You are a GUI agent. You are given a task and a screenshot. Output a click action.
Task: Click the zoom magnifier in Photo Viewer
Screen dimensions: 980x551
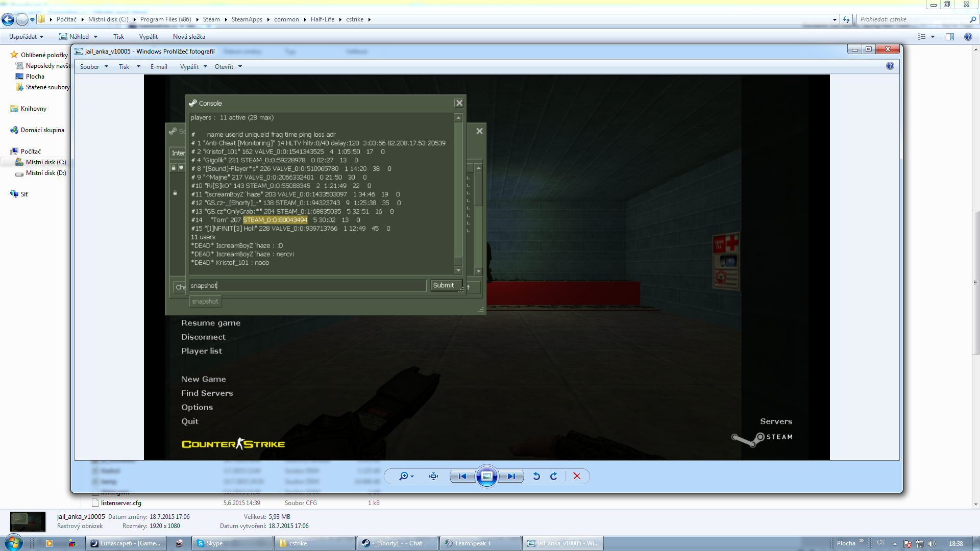point(404,476)
